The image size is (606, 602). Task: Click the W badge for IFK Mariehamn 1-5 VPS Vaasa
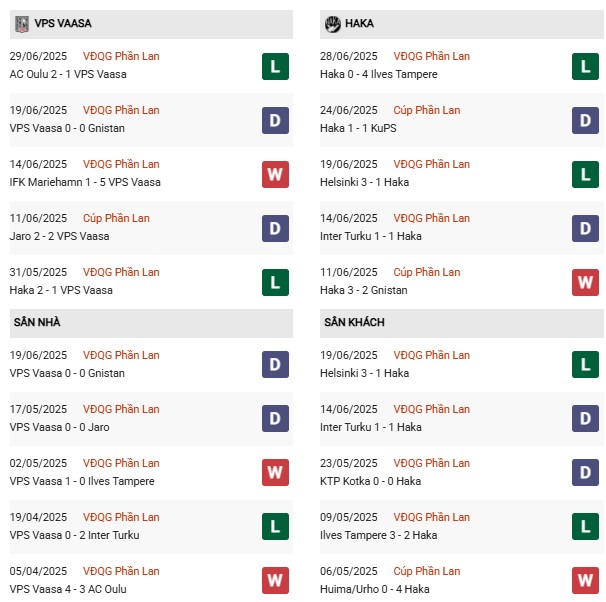pyautogui.click(x=275, y=174)
